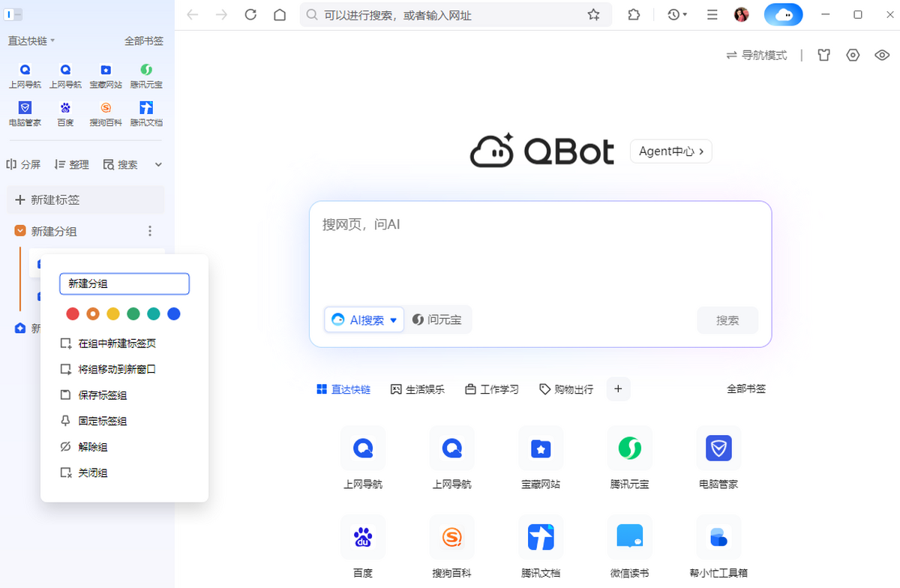Select the 分屏 split-screen icon in sidebar
900x588 pixels.
tap(23, 164)
